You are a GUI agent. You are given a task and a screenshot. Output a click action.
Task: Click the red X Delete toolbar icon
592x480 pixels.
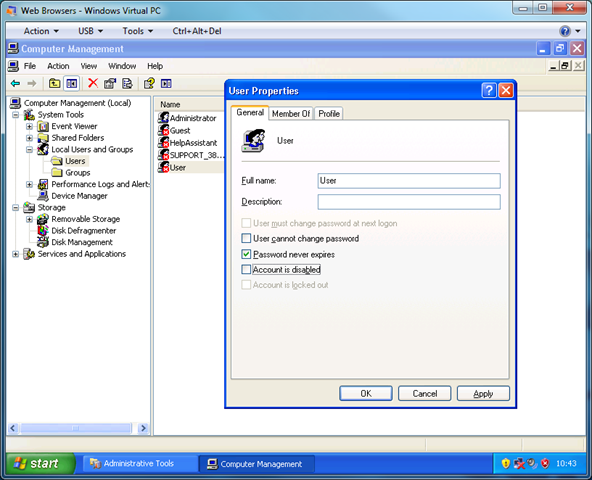[92, 83]
